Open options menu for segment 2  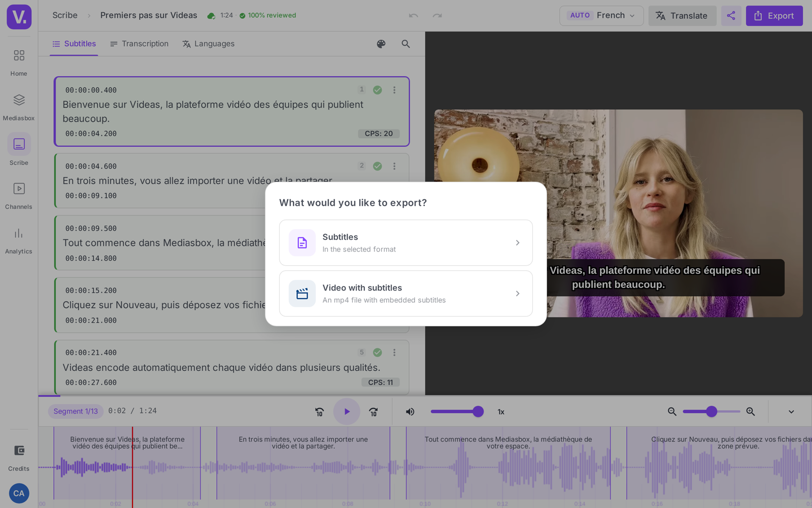click(394, 166)
